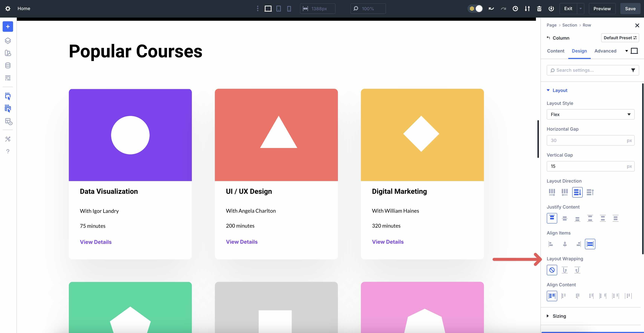644x333 pixels.
Task: Open the Layout Style Flex dropdown
Action: [591, 114]
